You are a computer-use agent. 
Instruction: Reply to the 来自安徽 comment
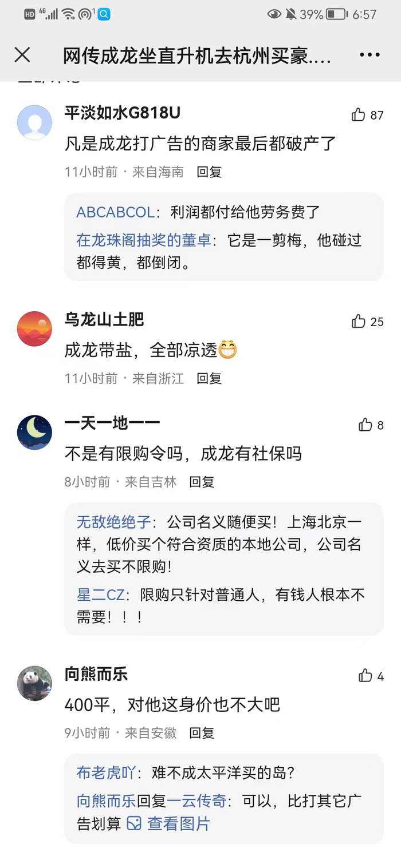pyautogui.click(x=202, y=733)
